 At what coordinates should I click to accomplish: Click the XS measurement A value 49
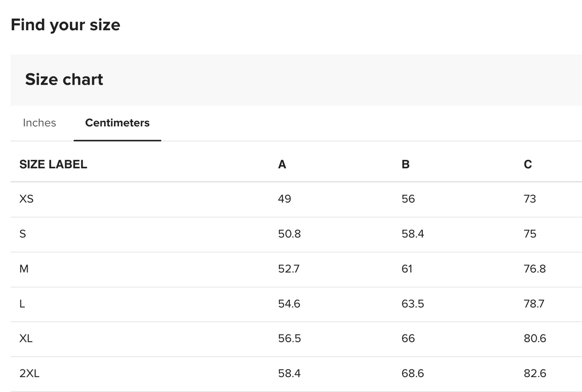click(x=284, y=199)
